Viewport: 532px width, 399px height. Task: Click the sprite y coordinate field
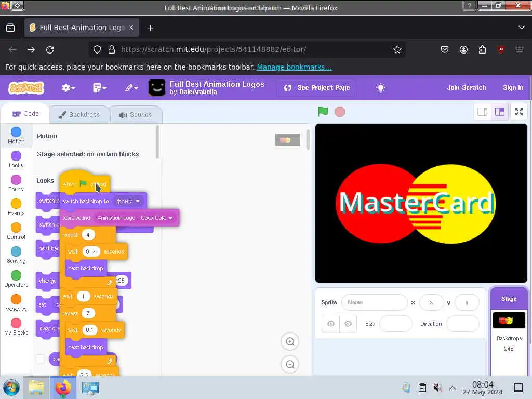467,302
